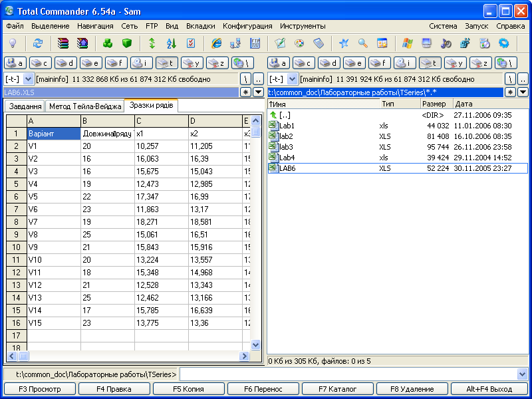
Task: Open the paint palette icon
Action: tap(299, 43)
